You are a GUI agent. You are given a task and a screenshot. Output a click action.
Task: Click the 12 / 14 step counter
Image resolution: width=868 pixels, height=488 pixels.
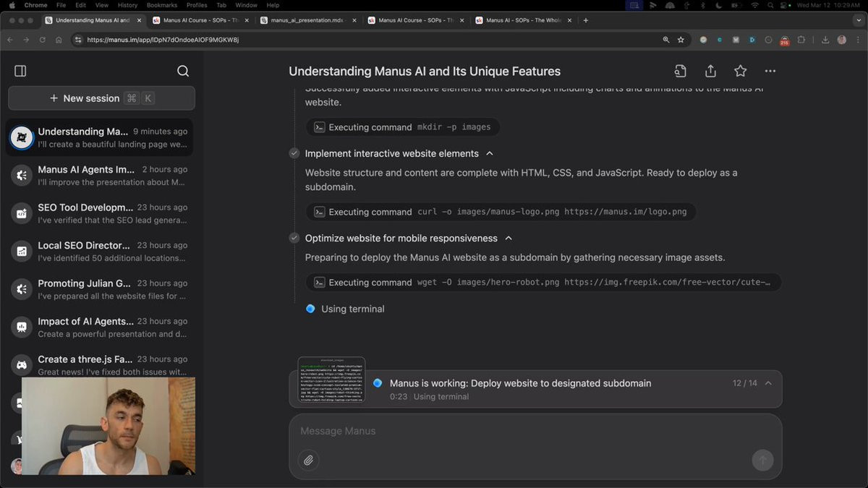click(x=744, y=383)
